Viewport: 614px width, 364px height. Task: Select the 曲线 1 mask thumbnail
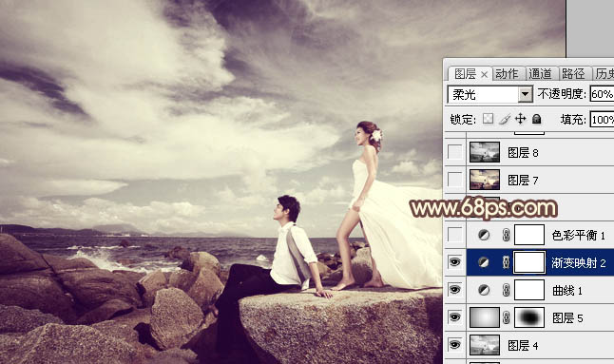[529, 290]
